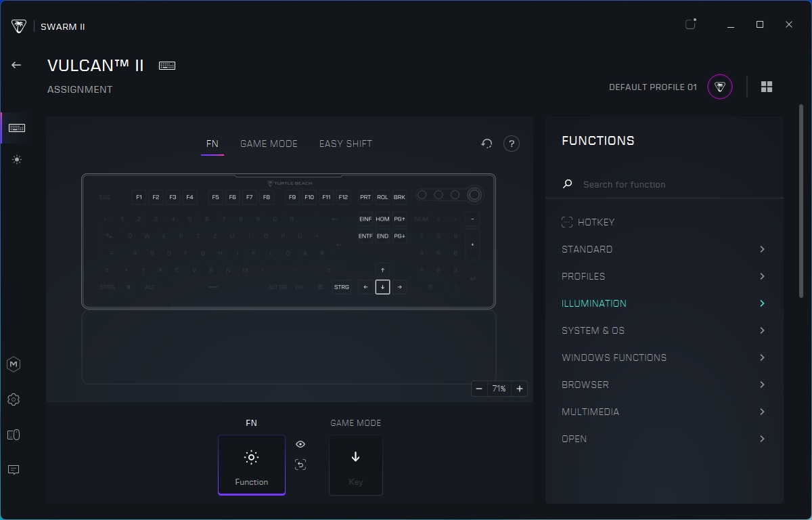Open the device pairing icon in the sidebar

point(14,435)
